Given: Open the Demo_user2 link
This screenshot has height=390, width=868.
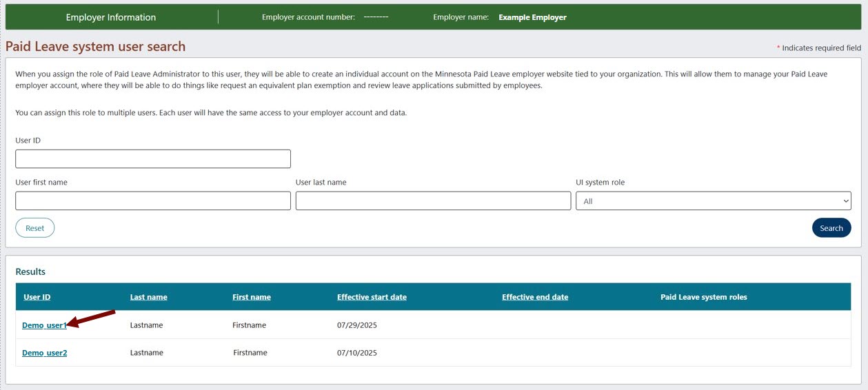Looking at the screenshot, I should pyautogui.click(x=44, y=353).
